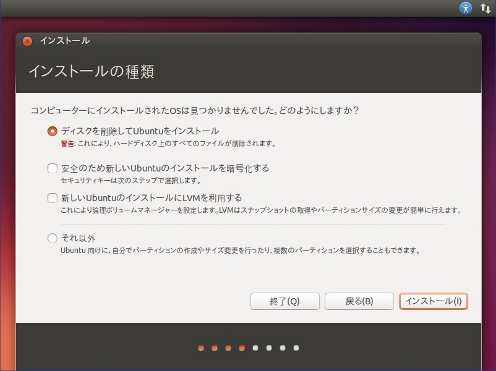496x371 pixels.
Task: Click the セキュリティキー description text
Action: (131, 181)
